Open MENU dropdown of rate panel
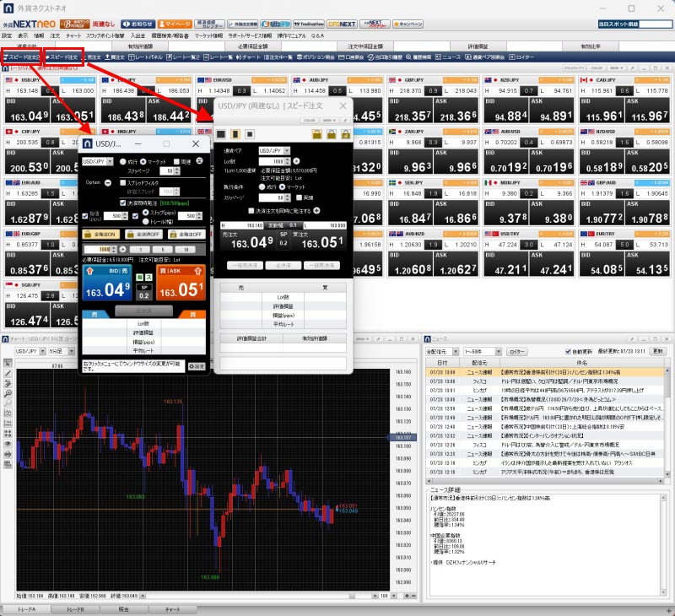675x616 pixels. [617, 68]
